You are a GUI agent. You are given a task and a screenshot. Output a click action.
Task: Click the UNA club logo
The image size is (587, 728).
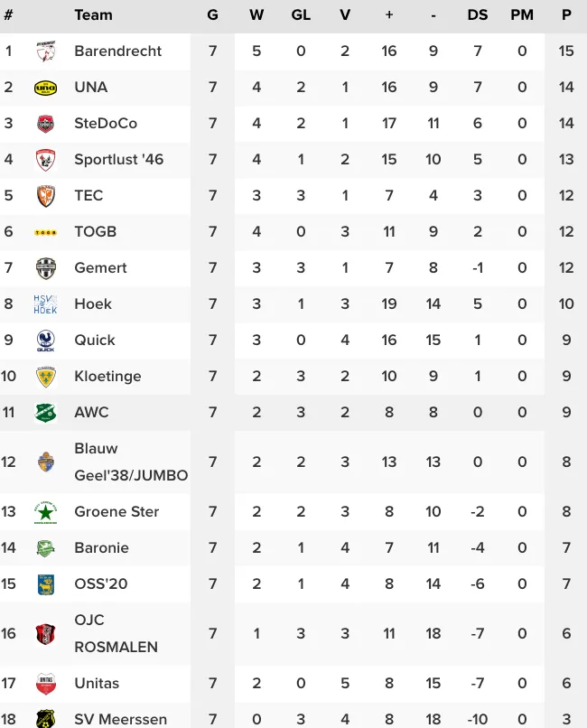(x=45, y=88)
